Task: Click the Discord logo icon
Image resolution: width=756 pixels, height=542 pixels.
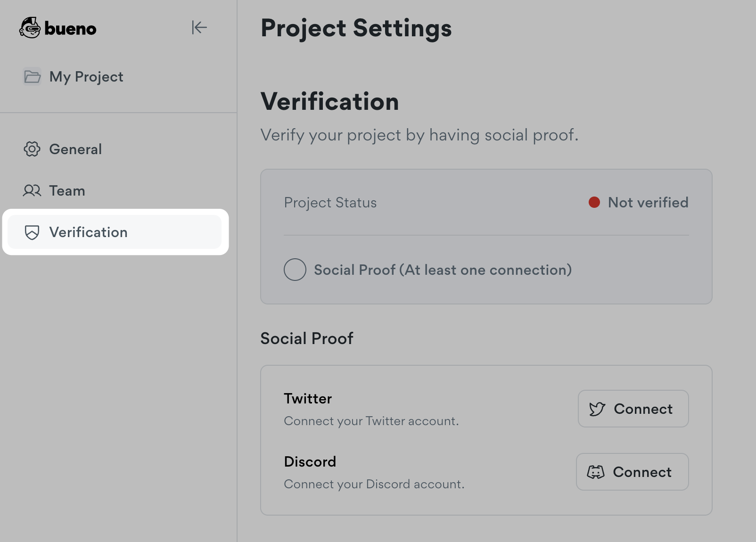Action: click(x=596, y=472)
